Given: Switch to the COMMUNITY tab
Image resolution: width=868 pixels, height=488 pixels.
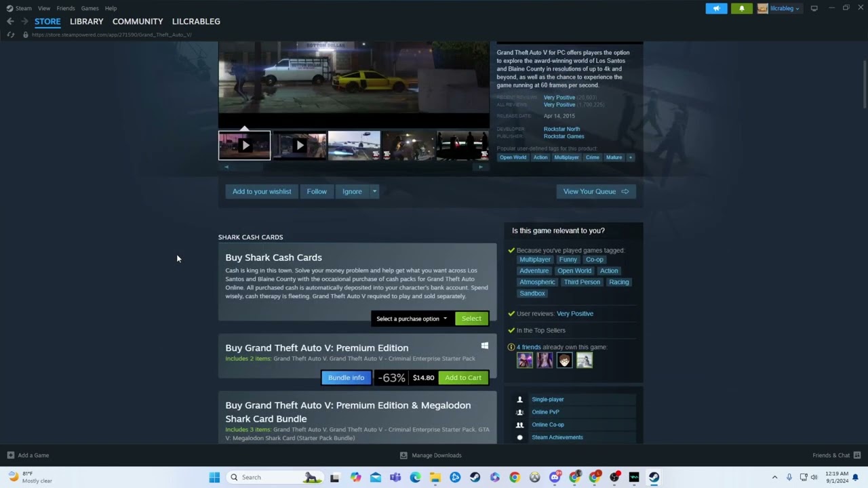Looking at the screenshot, I should (138, 21).
